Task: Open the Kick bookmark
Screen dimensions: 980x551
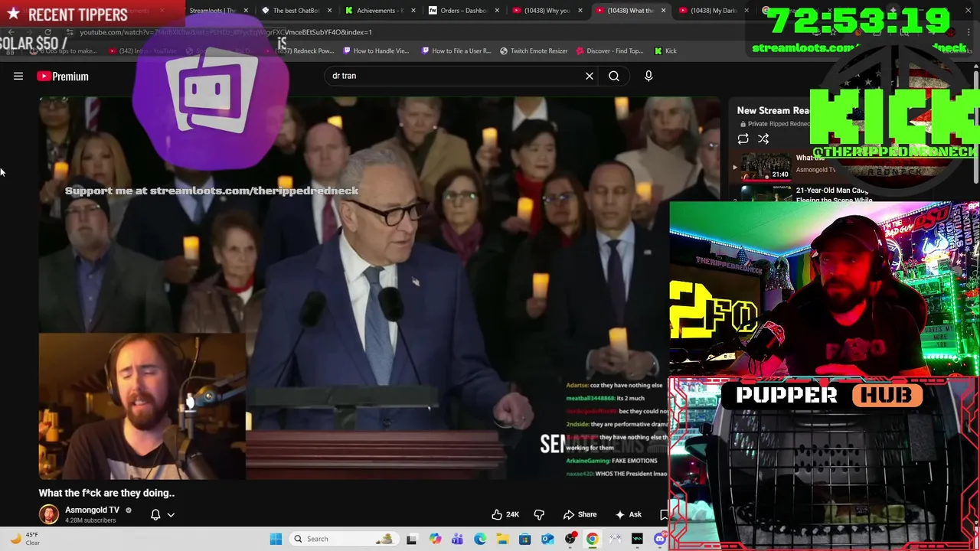Action: 665,51
